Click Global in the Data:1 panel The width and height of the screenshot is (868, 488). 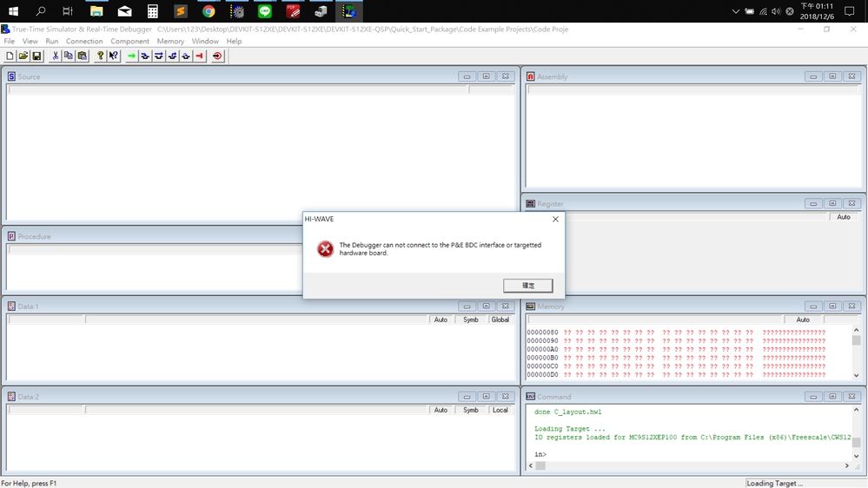point(500,320)
